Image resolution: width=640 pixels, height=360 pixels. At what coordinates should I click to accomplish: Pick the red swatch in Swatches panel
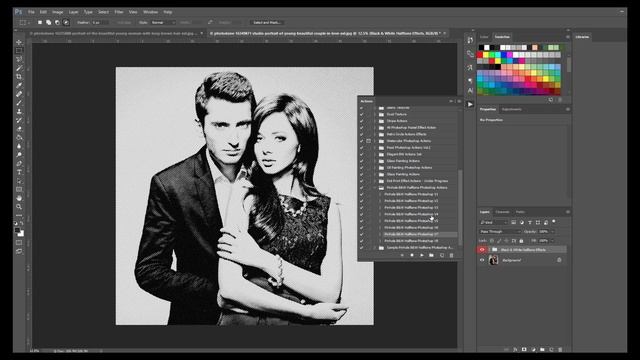480,55
